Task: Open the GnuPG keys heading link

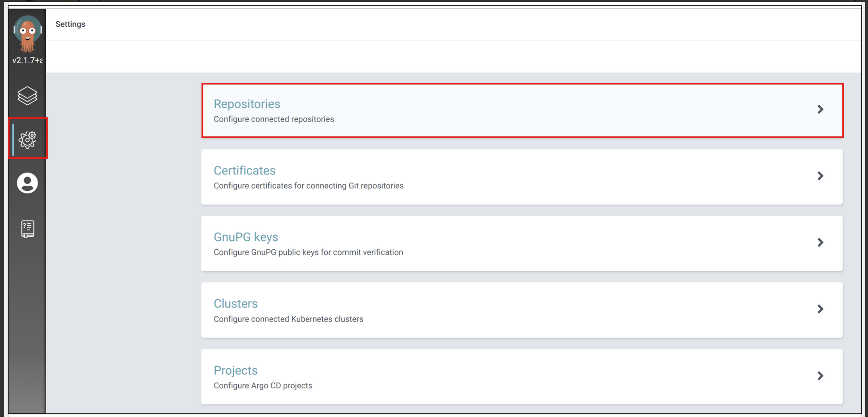Action: (246, 237)
